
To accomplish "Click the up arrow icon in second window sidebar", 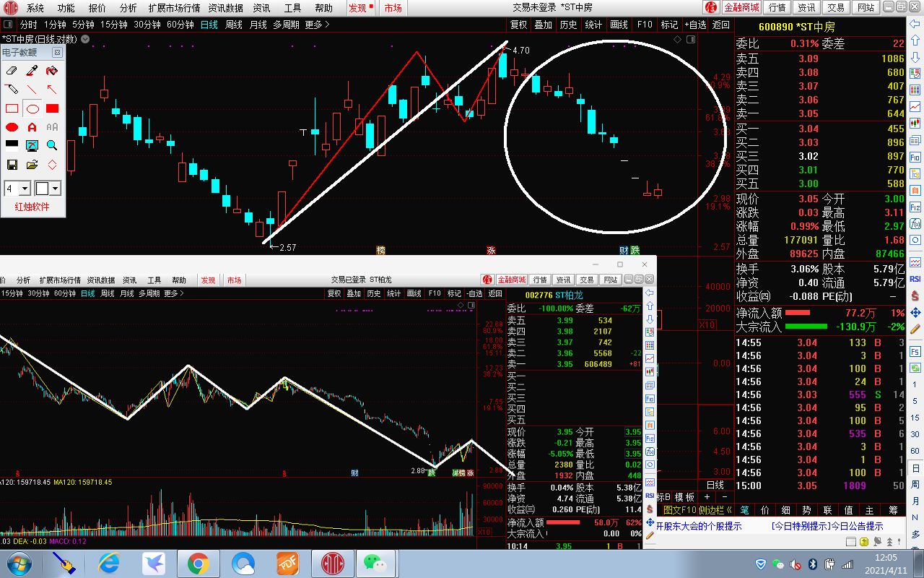I will (649, 306).
